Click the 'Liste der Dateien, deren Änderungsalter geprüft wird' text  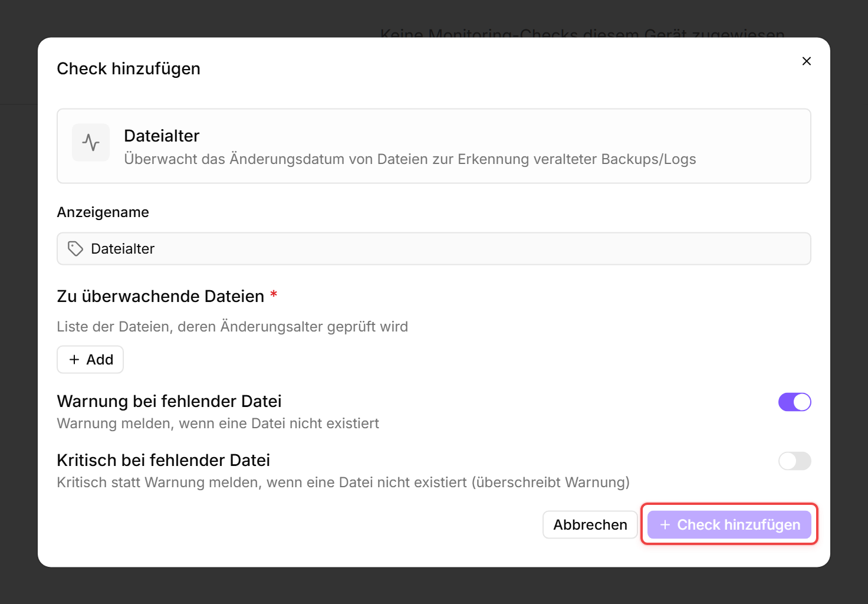(232, 327)
